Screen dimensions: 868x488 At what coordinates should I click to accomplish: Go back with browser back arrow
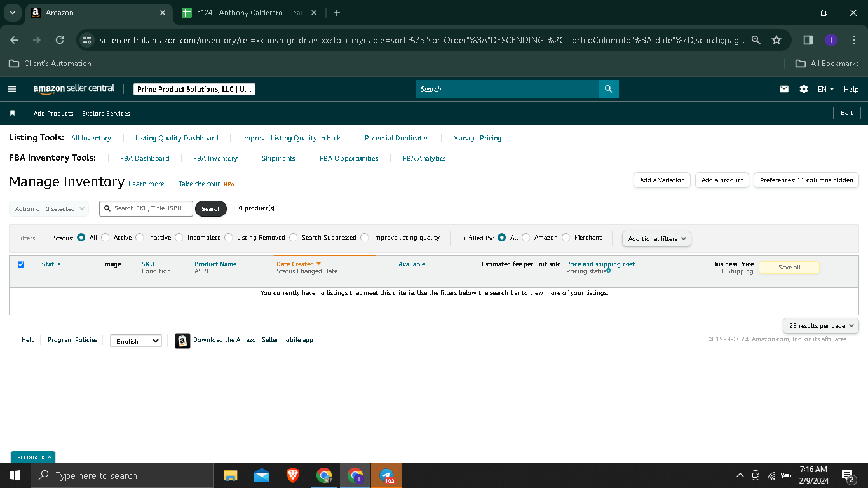(14, 40)
